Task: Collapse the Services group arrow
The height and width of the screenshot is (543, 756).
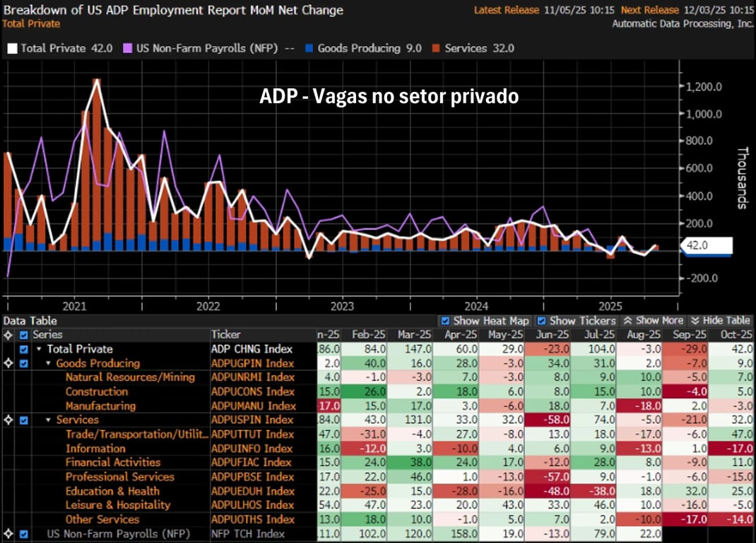Action: pos(49,420)
